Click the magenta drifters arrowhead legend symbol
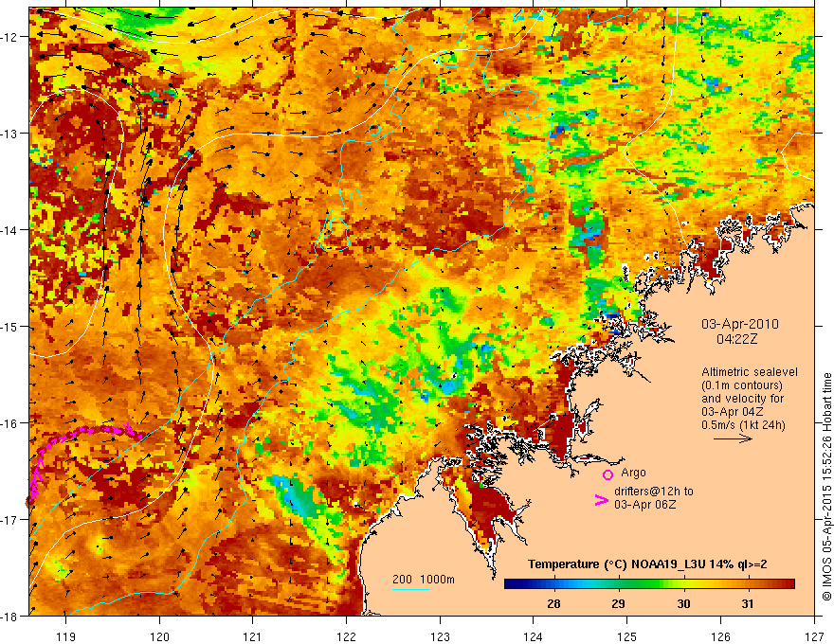This screenshot has height=644, width=834. coord(601,500)
